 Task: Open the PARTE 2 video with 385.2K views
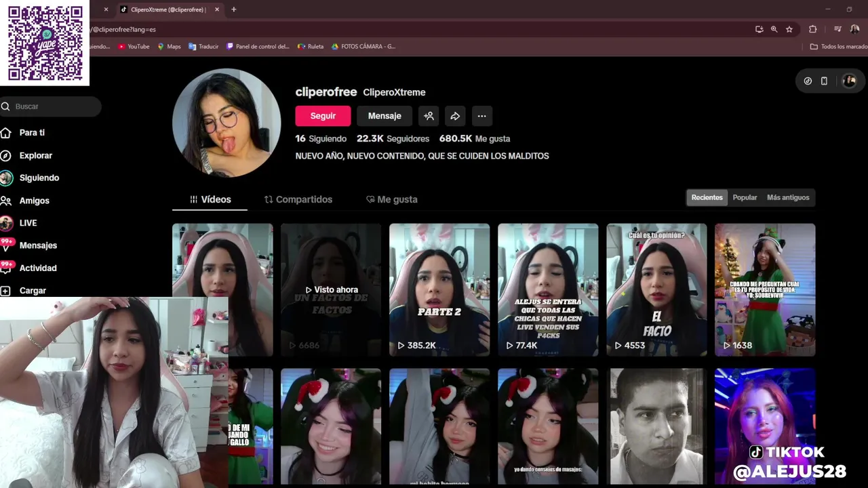[439, 289]
